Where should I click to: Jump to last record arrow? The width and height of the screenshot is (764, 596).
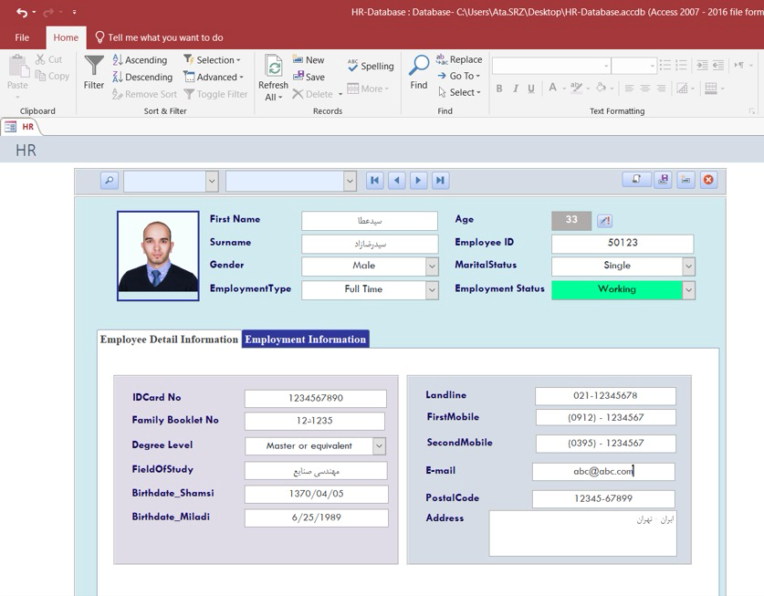click(x=440, y=181)
